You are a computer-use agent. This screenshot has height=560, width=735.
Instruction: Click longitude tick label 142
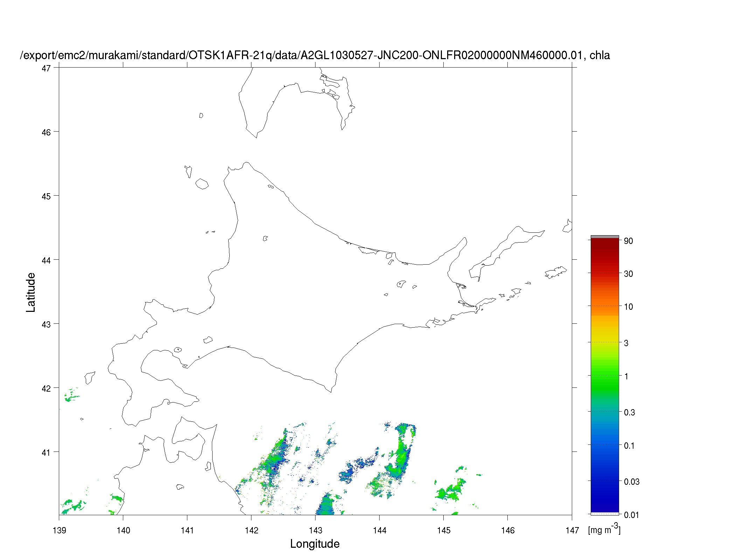pyautogui.click(x=251, y=530)
